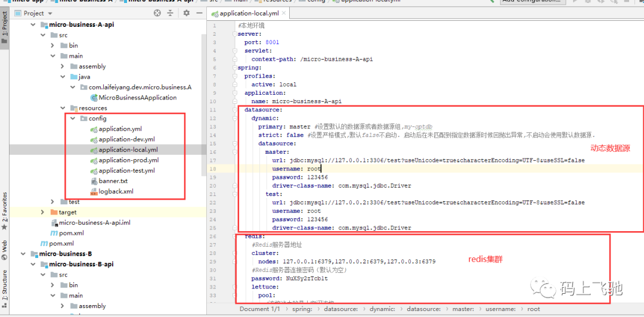Click the dynamic: breadcrumb
Image resolution: width=644 pixels, height=317 pixels.
(x=382, y=309)
